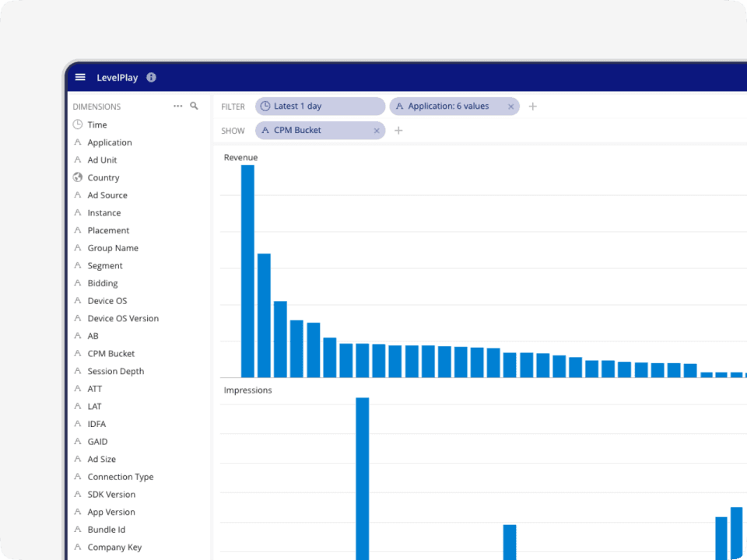The image size is (747, 560).
Task: Select the Application dimension
Action: [110, 142]
